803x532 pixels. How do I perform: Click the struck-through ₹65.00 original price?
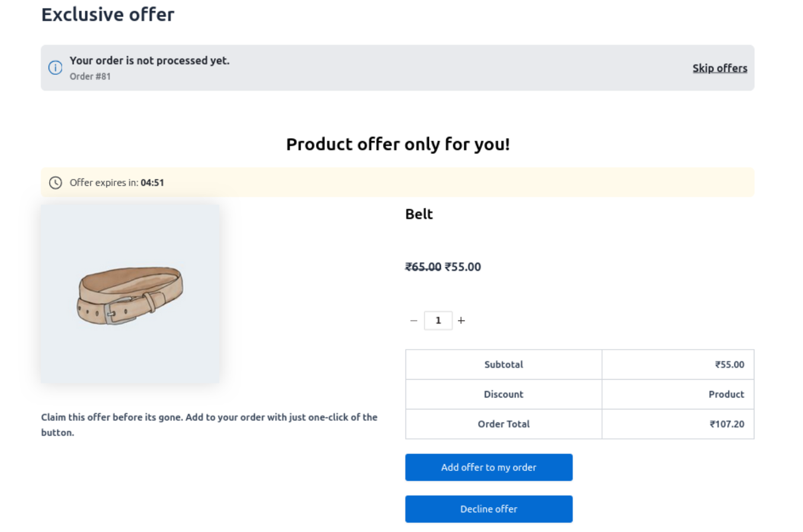click(423, 267)
